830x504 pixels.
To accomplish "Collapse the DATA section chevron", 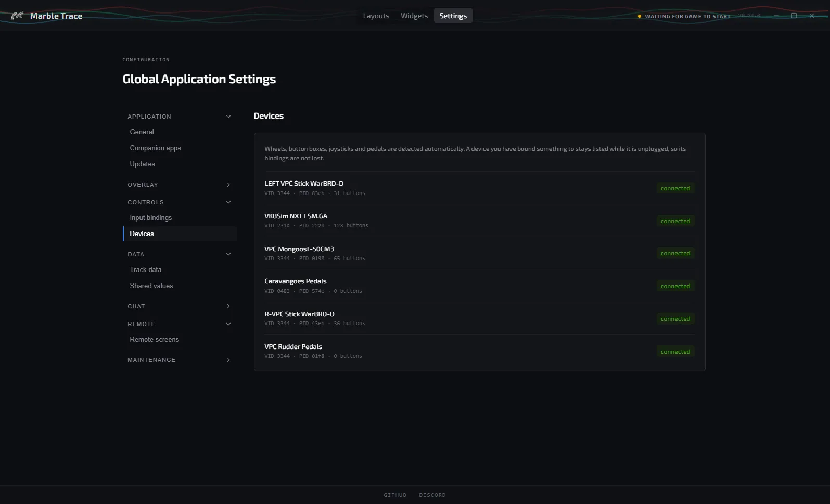I will tap(228, 254).
